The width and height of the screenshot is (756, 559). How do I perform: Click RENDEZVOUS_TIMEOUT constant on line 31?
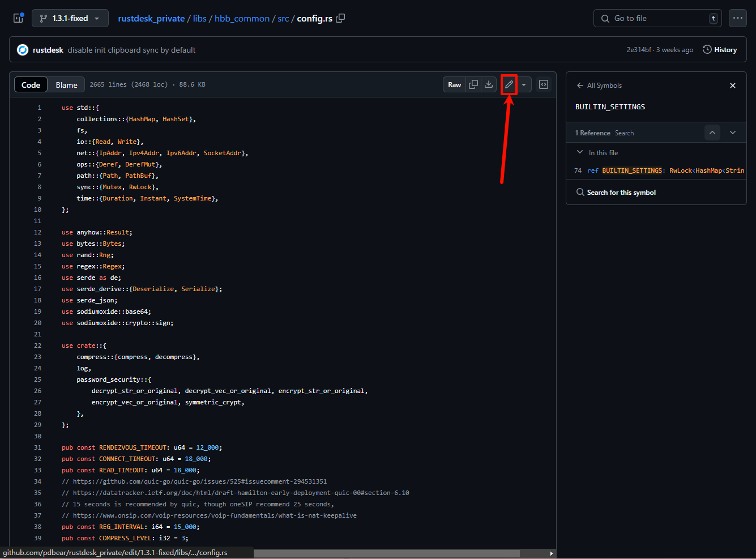[x=133, y=447]
